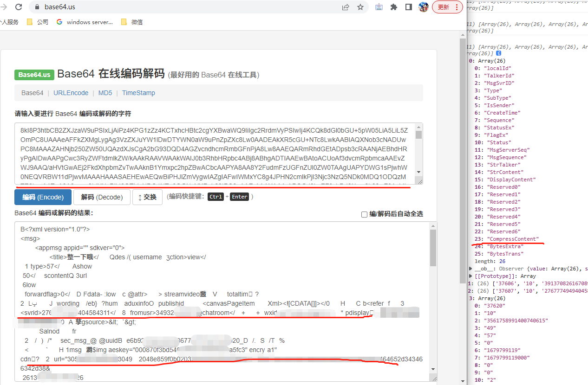The height and width of the screenshot is (385, 588).
Task: Open the share icon next to the address bar
Action: [346, 7]
